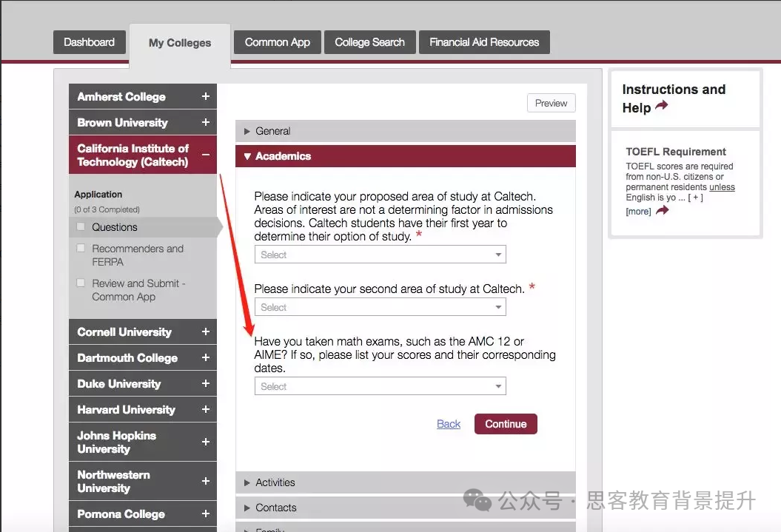Image resolution: width=781 pixels, height=532 pixels.
Task: Check the Recommenders and FERPA checkbox
Action: 82,249
